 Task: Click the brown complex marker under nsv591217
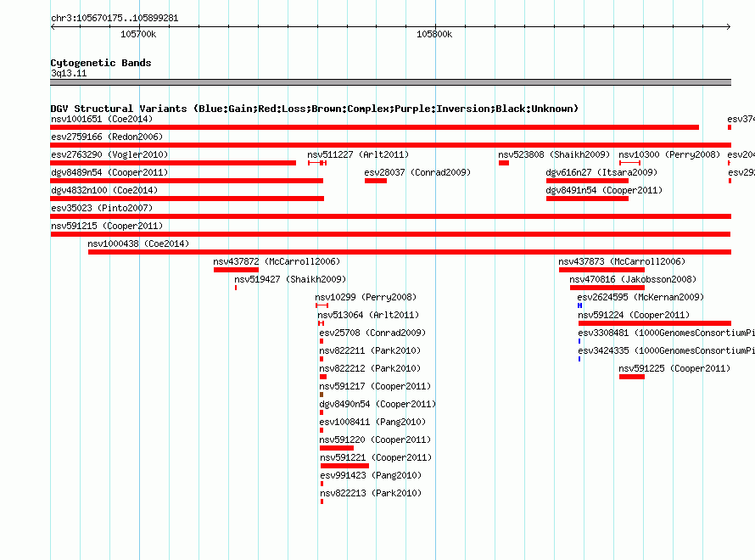322,395
